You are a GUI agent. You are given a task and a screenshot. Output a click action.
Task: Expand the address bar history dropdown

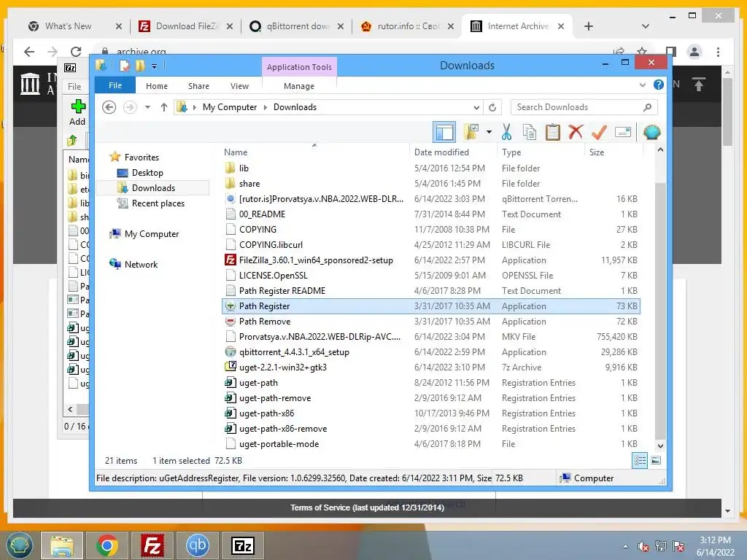[x=476, y=107]
